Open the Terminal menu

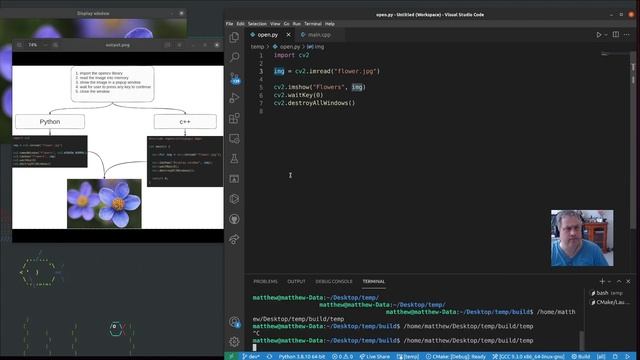313,24
